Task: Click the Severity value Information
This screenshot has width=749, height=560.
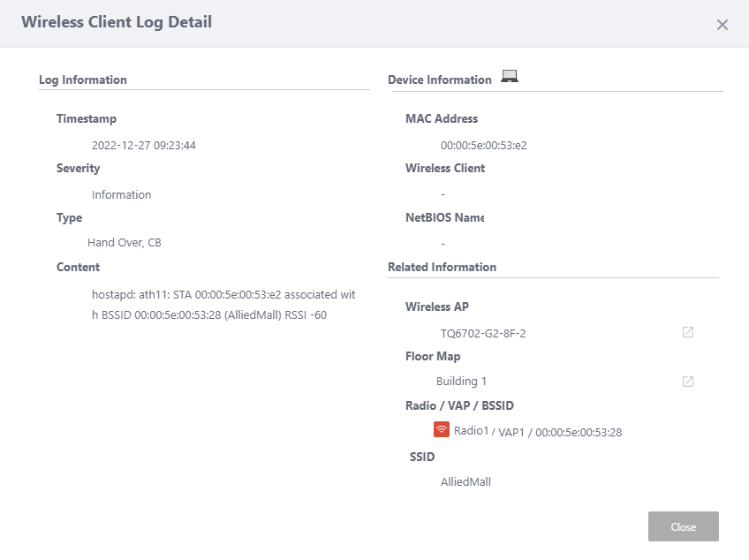Action: (x=121, y=195)
